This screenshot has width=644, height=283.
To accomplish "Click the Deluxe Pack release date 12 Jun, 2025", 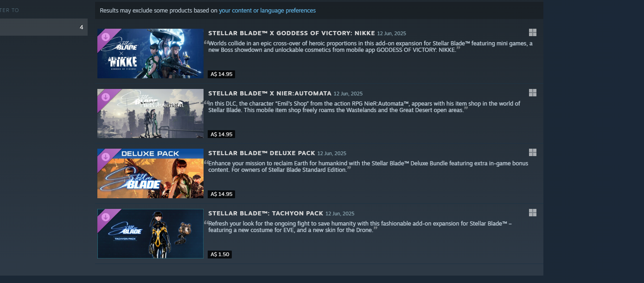I will [332, 153].
